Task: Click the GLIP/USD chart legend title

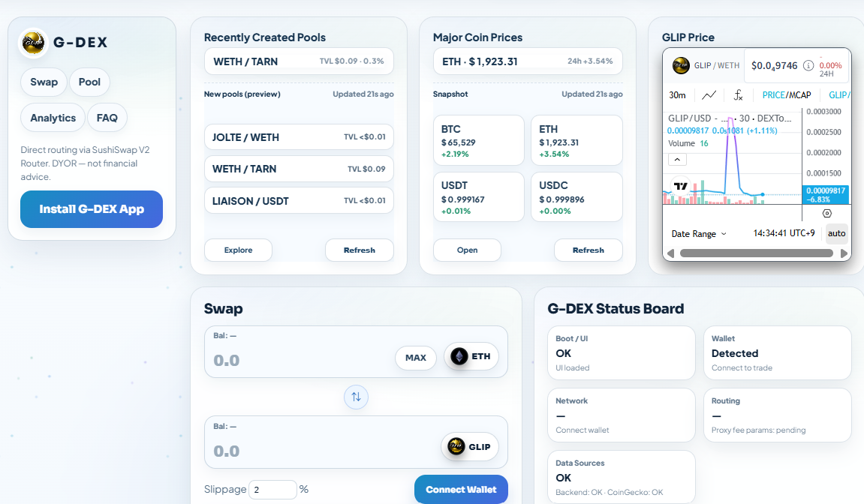Action: (x=730, y=118)
